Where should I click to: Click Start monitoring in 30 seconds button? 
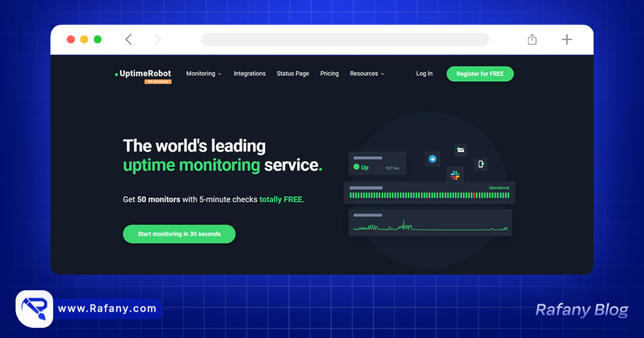pyautogui.click(x=179, y=234)
